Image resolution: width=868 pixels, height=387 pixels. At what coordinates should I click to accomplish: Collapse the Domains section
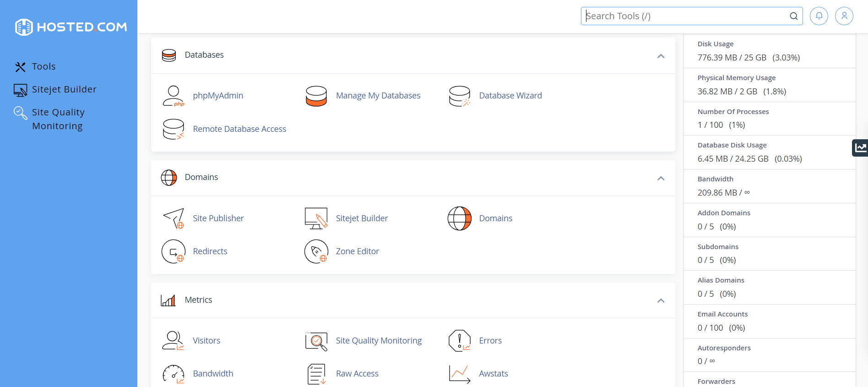[x=661, y=178]
